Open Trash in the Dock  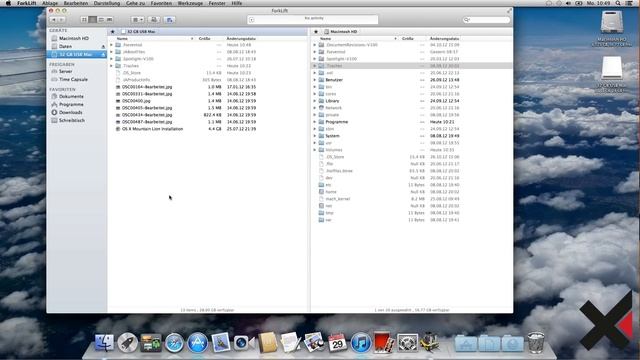pos(536,342)
